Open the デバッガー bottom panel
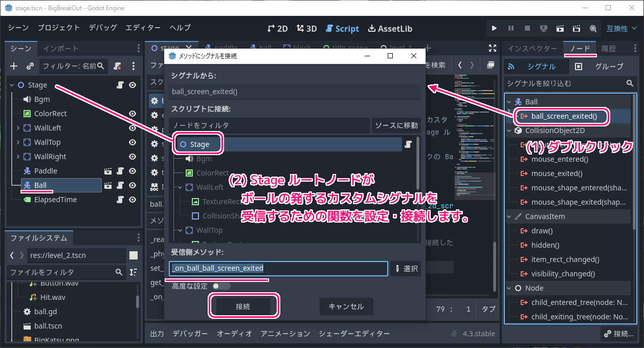Image resolution: width=644 pixels, height=348 pixels. coord(190,334)
